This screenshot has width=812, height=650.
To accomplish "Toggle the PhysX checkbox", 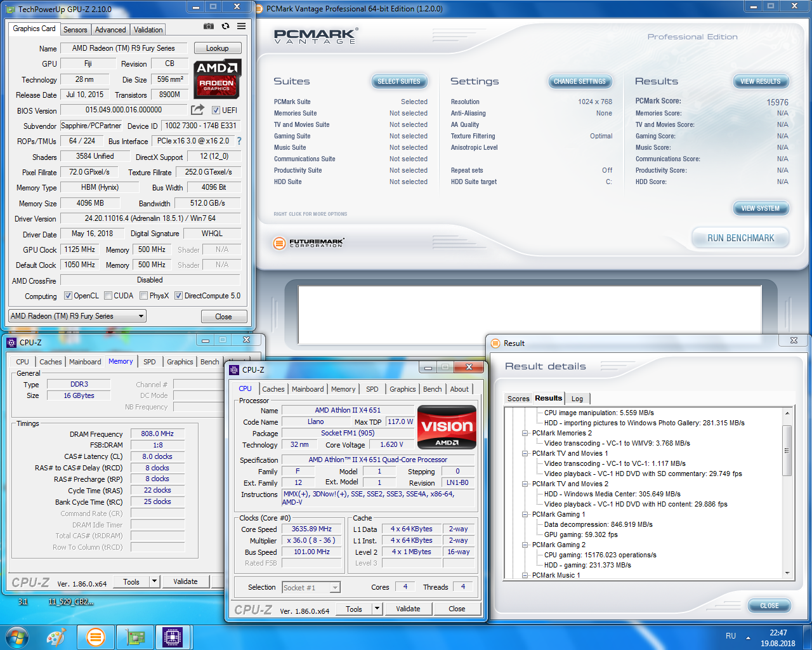I will [144, 296].
